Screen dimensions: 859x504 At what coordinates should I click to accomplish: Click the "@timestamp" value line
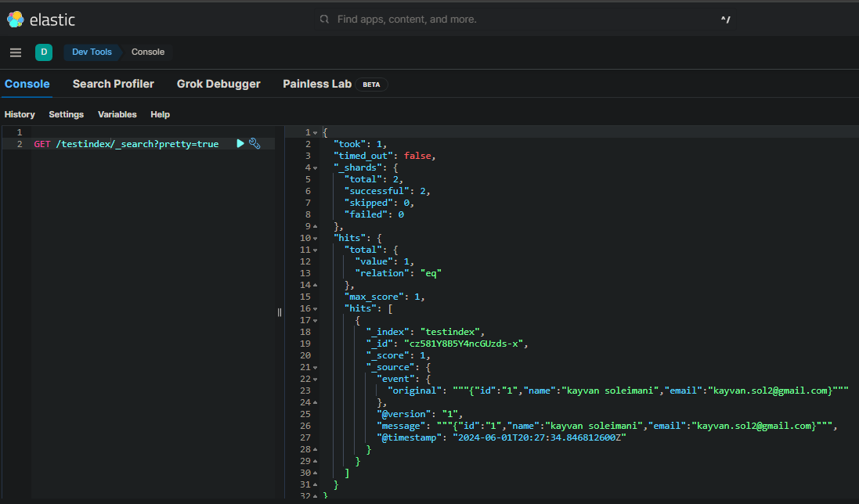point(501,437)
